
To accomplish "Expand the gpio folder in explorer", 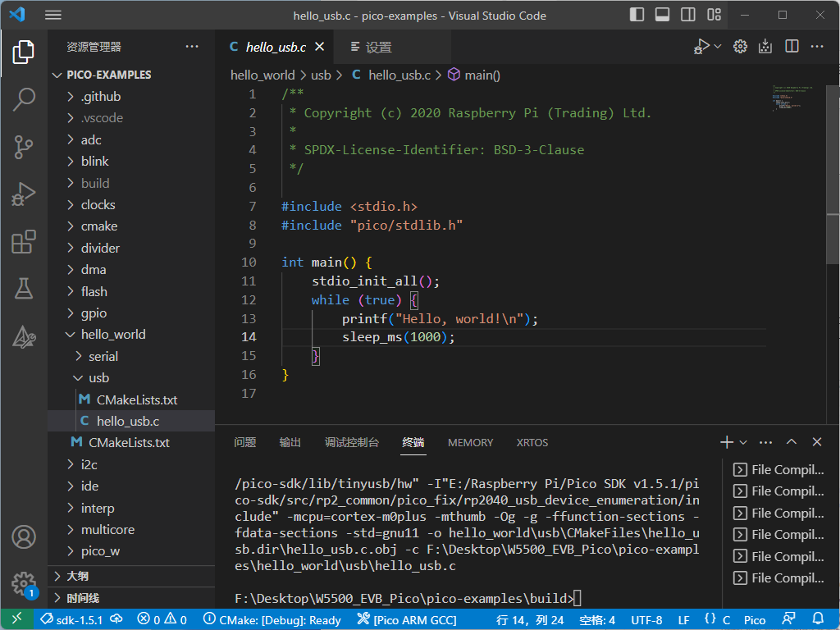I will pos(94,313).
